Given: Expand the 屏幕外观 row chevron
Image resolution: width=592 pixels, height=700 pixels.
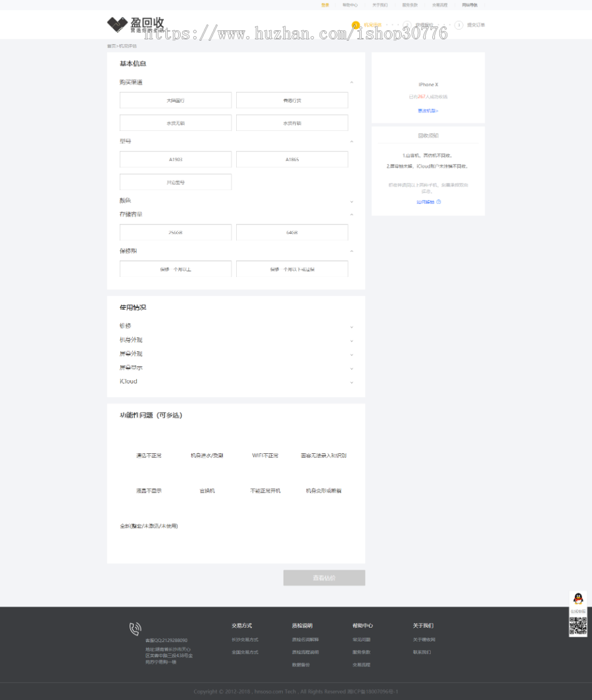Looking at the screenshot, I should [352, 355].
